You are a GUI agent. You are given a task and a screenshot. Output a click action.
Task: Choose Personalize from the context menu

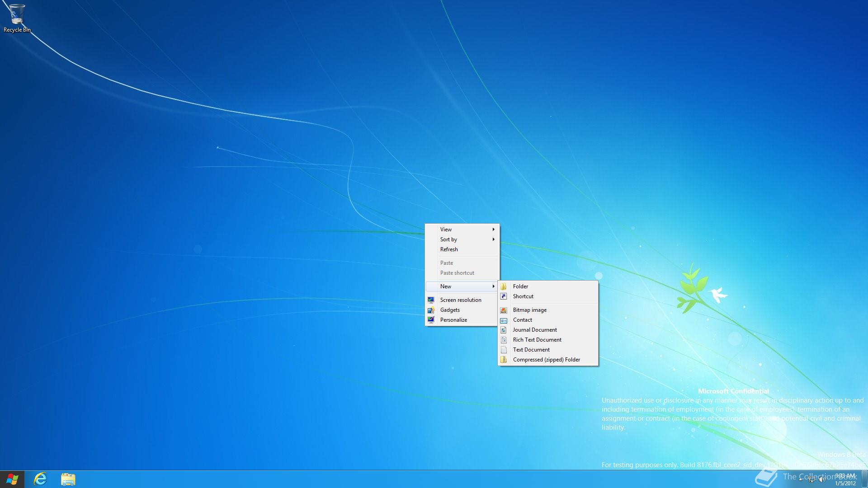[462, 320]
